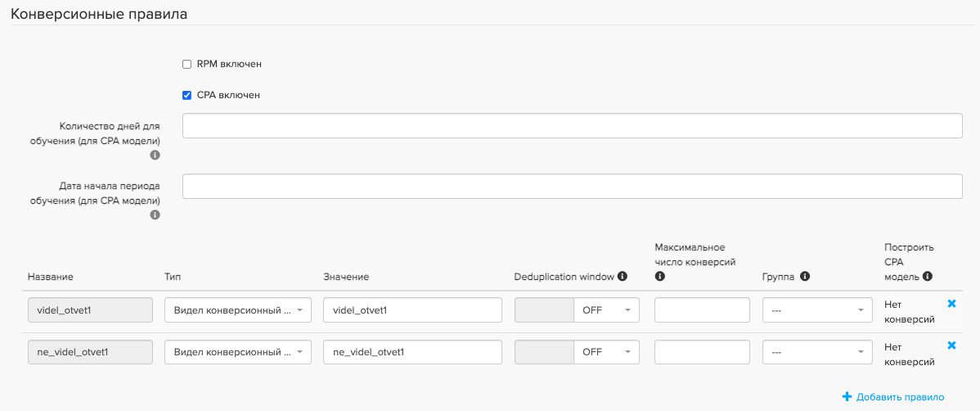Click info icon under Дата начала периода label

pyautogui.click(x=155, y=215)
